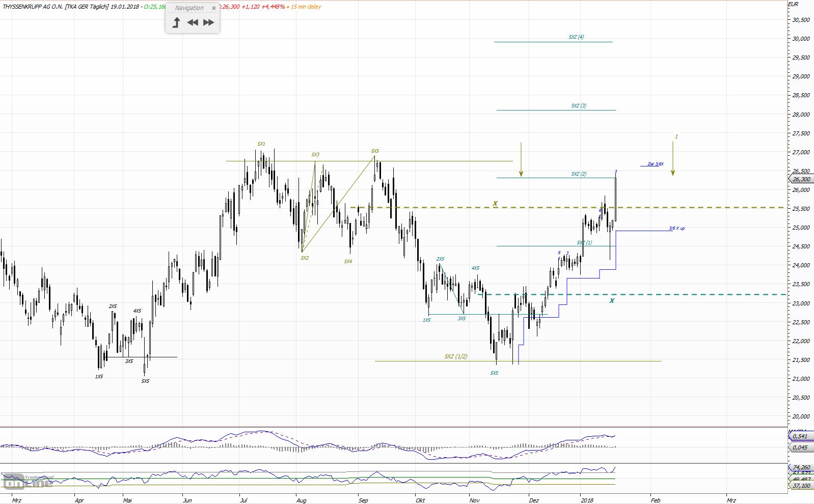Click the up arrow in the Navigation panel
The image size is (814, 504).
point(176,22)
